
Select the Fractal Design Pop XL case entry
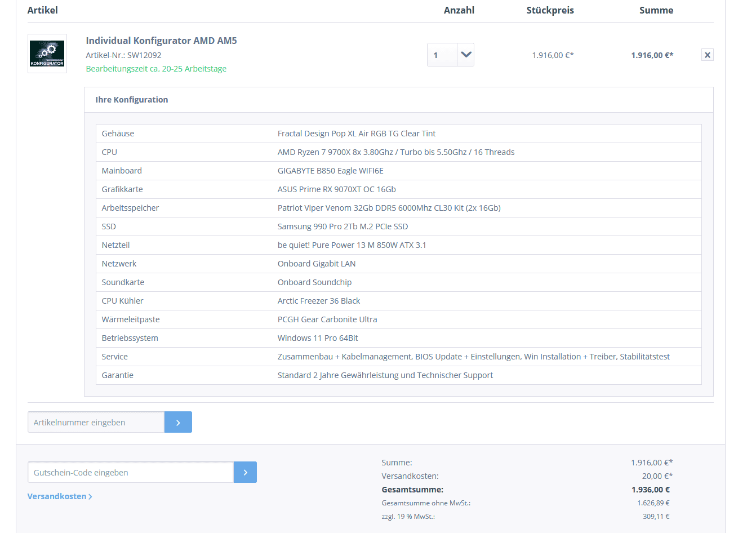356,134
